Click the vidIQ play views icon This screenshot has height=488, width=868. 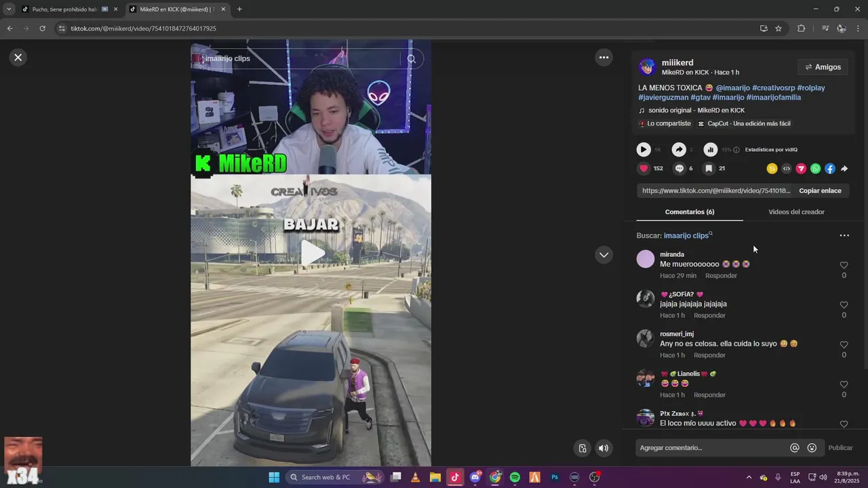tap(644, 150)
